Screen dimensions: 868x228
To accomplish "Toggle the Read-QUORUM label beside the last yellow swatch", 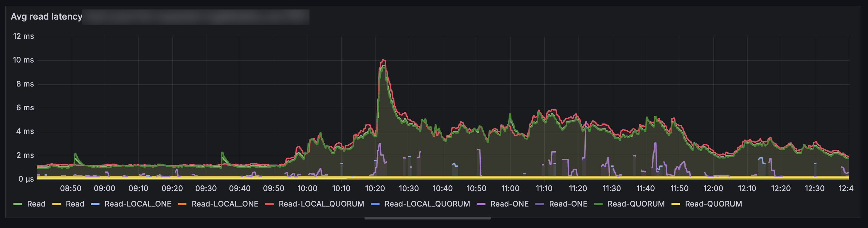I will [713, 204].
